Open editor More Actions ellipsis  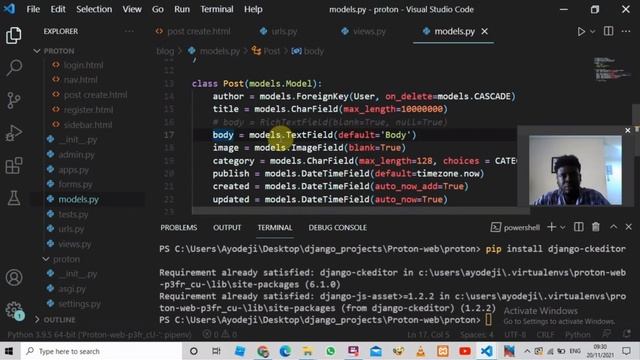tap(626, 31)
